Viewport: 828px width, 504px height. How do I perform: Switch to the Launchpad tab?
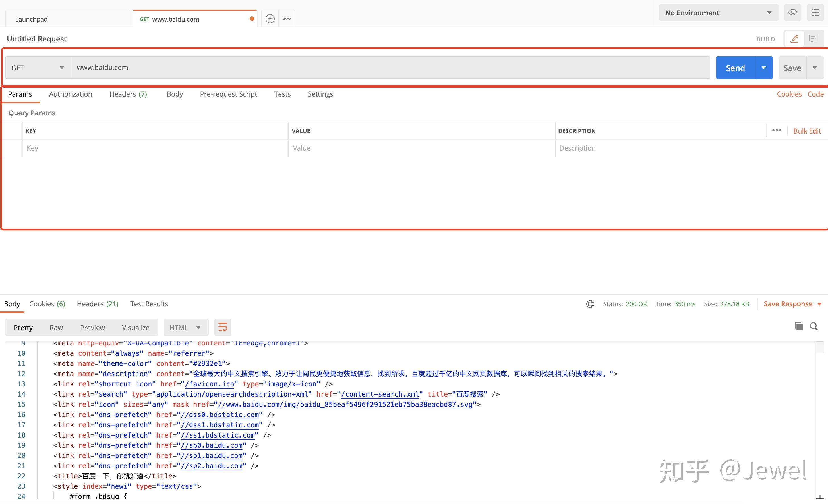(x=67, y=19)
